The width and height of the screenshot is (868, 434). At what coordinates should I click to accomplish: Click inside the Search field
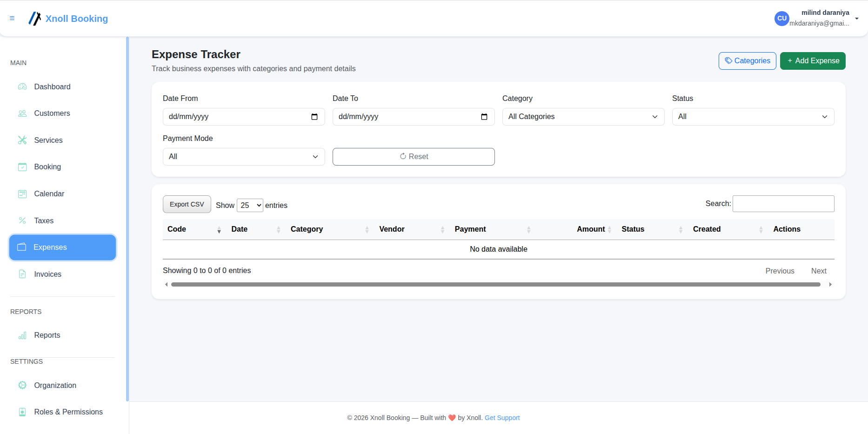tap(783, 204)
